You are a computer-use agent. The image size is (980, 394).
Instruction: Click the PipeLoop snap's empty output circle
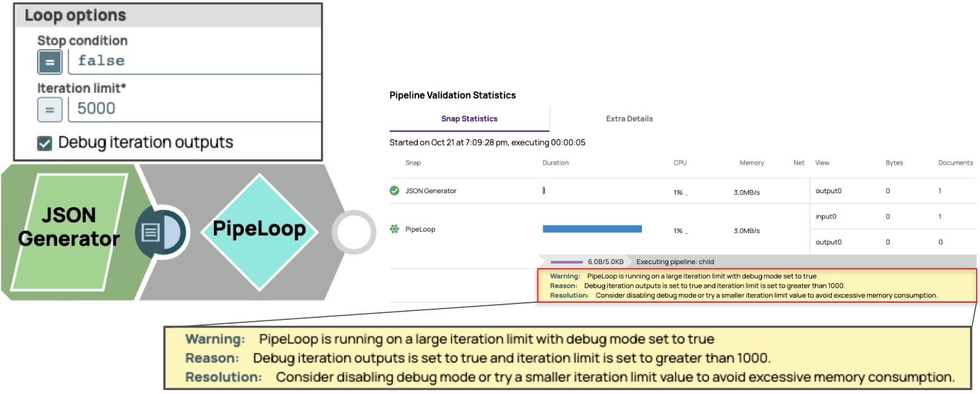[x=353, y=232]
